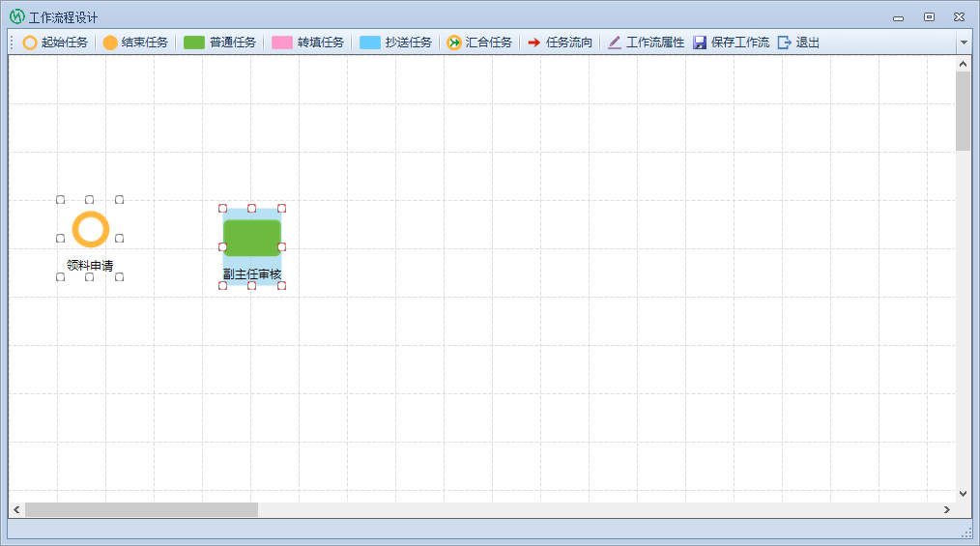Click the vertical scrollbar down arrow
Screen dimensions: 980x546
point(963,493)
